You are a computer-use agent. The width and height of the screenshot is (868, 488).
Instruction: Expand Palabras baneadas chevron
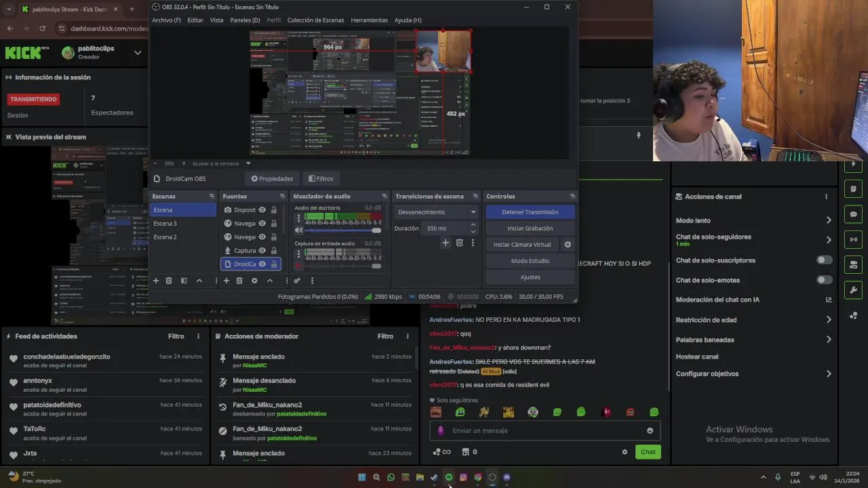(828, 340)
